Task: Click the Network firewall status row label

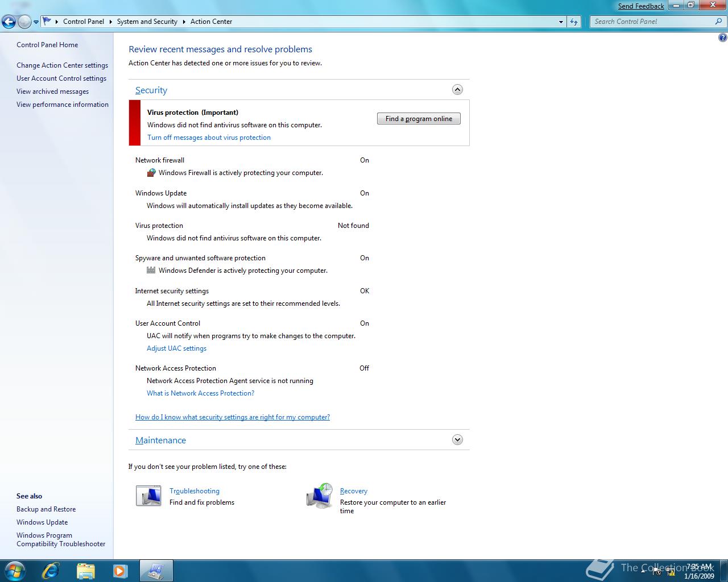Action: tap(160, 160)
